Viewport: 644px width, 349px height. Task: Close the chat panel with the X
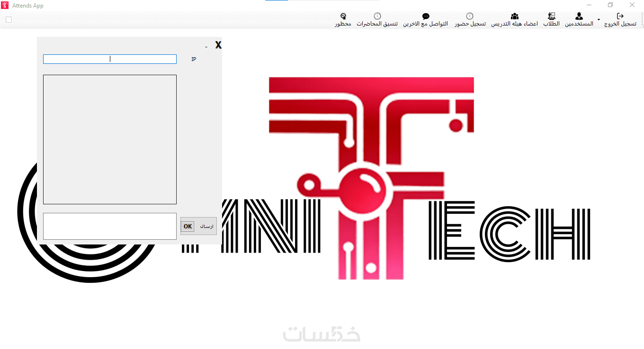coord(218,45)
